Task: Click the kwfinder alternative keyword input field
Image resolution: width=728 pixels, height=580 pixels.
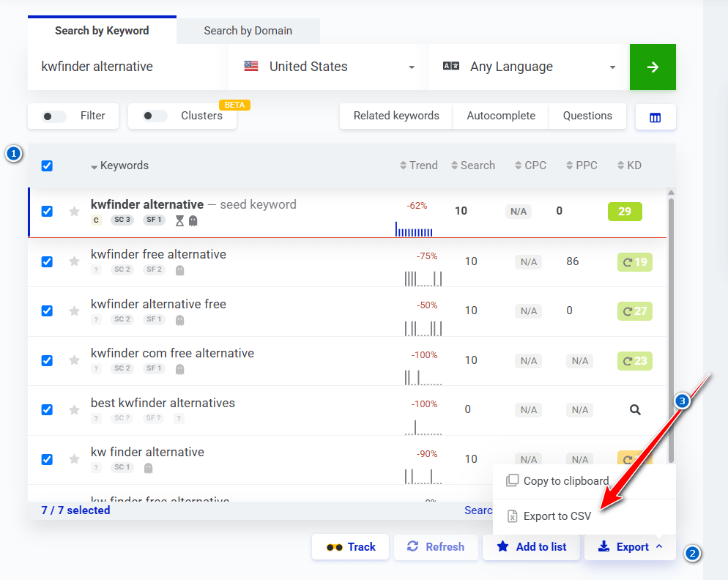Action: [127, 67]
